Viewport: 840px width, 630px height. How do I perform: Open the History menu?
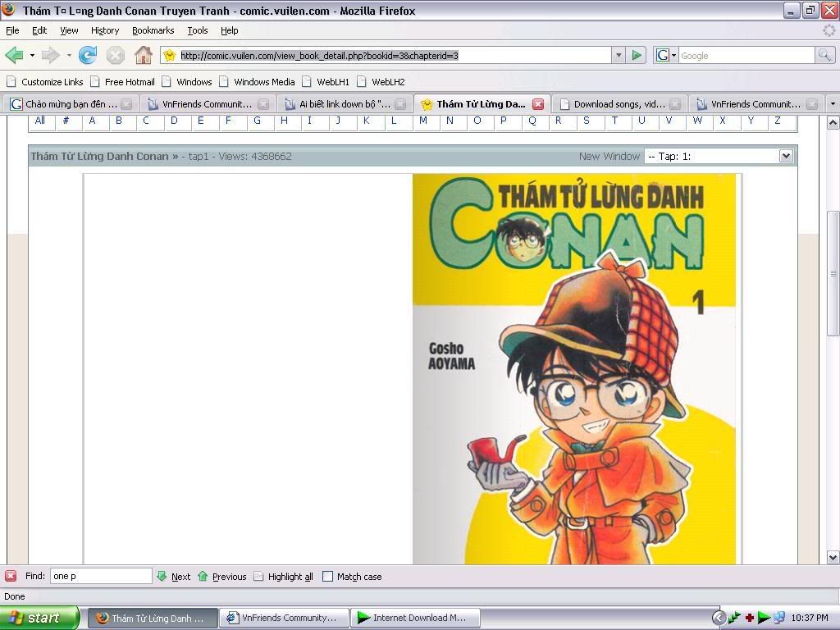[105, 30]
